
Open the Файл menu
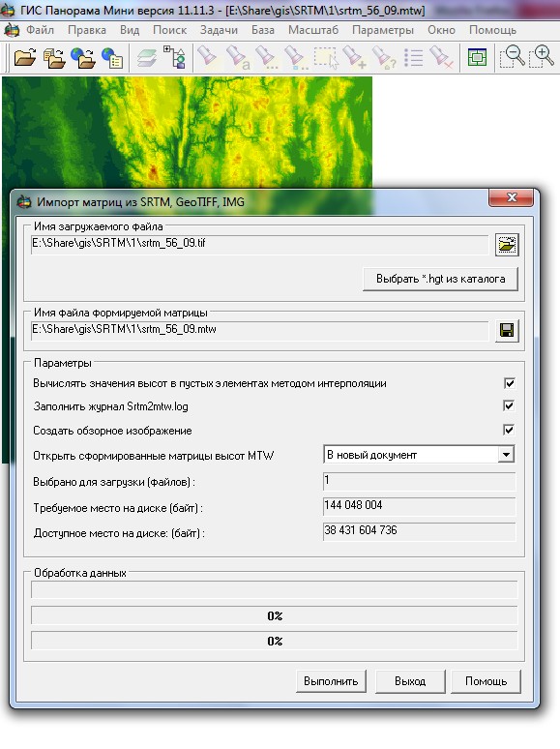coord(40,30)
